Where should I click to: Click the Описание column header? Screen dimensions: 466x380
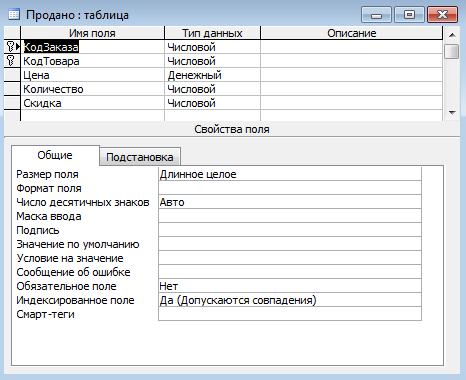(352, 33)
